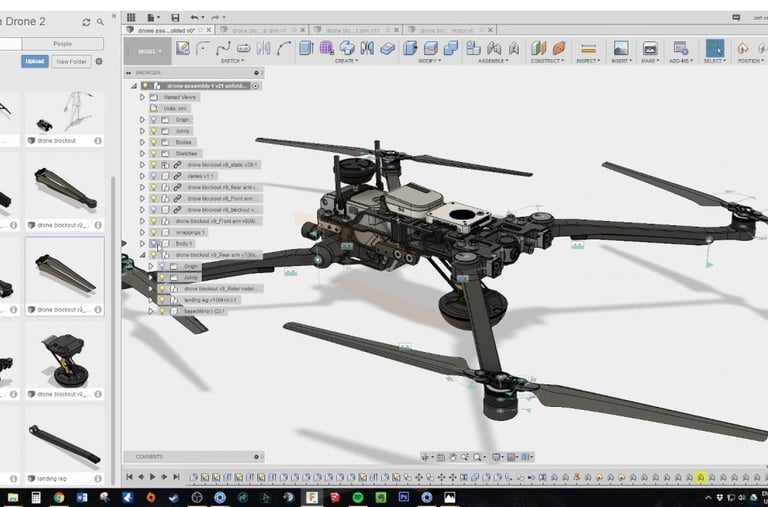Click the Measure tool under Inspect
Image resolution: width=768 pixels, height=507 pixels.
pos(588,48)
